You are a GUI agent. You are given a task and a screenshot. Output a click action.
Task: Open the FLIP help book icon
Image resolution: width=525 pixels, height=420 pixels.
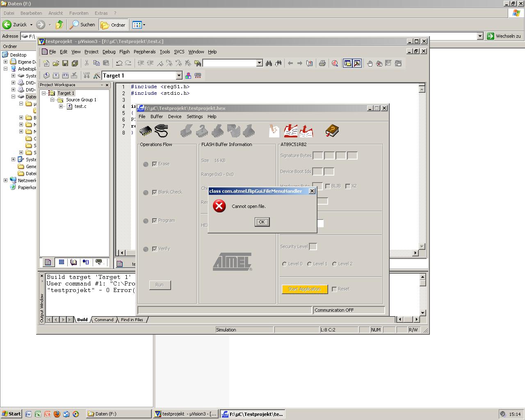tap(332, 131)
